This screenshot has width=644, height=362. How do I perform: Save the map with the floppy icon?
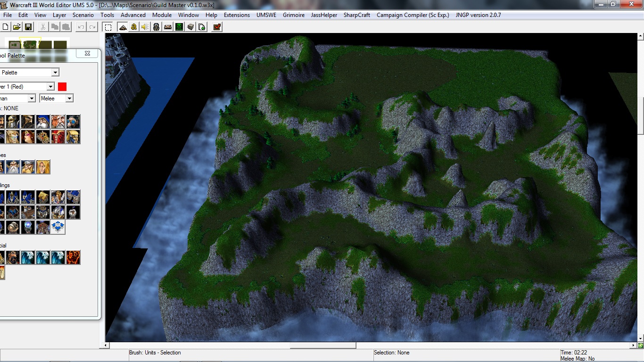click(x=28, y=27)
